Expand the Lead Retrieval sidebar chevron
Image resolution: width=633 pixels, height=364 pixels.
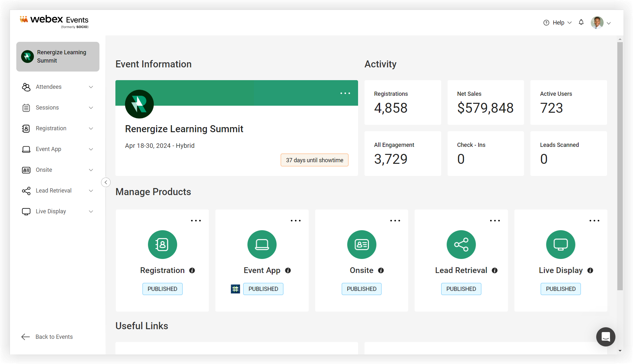91,191
